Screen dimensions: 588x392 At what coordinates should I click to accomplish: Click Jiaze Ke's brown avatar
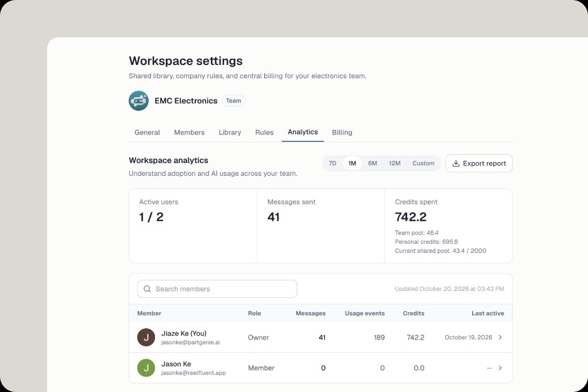pyautogui.click(x=146, y=337)
